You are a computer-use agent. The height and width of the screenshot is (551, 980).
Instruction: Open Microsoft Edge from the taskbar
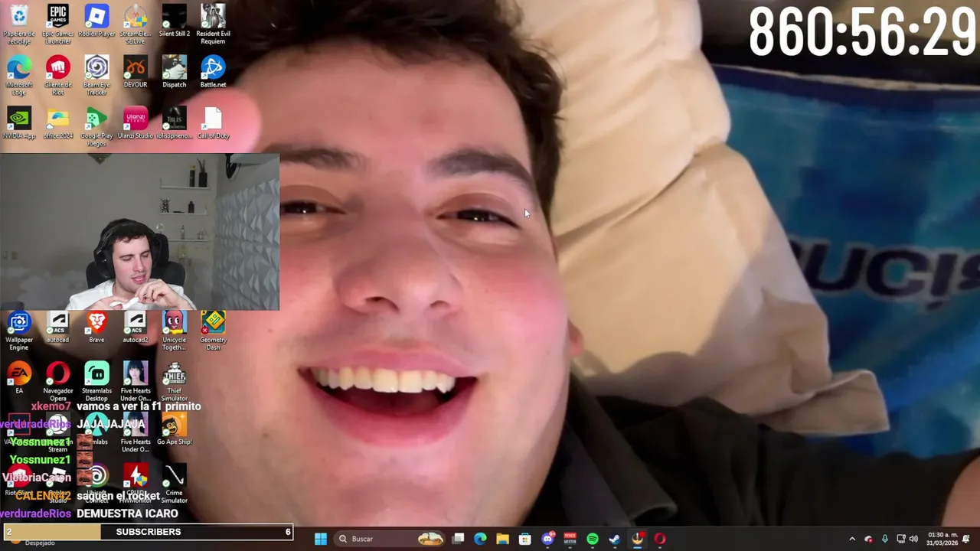(480, 539)
